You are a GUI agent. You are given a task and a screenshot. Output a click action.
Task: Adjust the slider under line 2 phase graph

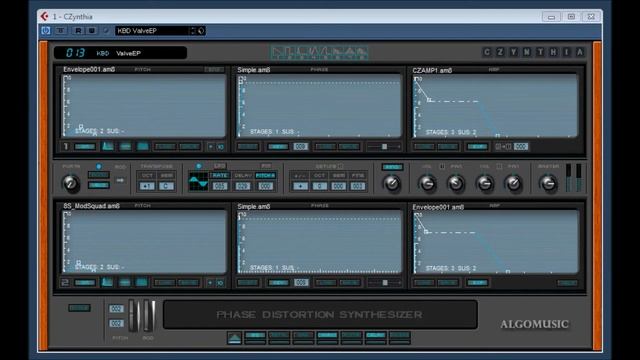[384, 282]
